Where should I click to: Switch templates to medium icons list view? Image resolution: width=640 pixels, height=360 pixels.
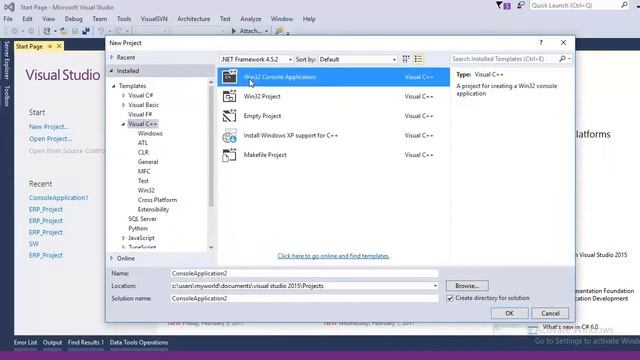point(418,59)
